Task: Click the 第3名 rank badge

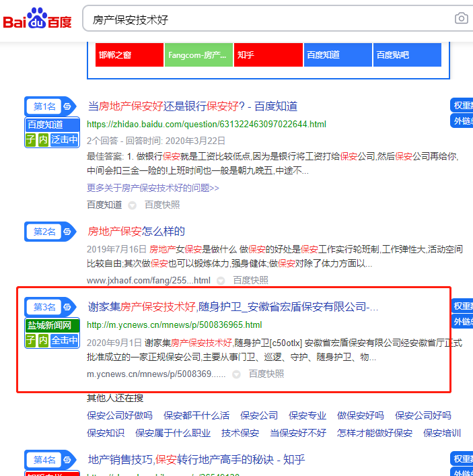Action: (44, 307)
